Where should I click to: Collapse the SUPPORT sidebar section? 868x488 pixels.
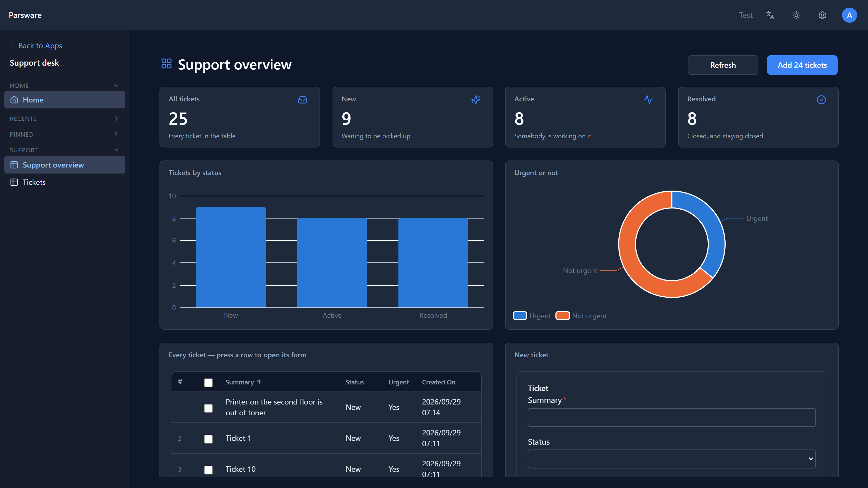click(x=64, y=150)
